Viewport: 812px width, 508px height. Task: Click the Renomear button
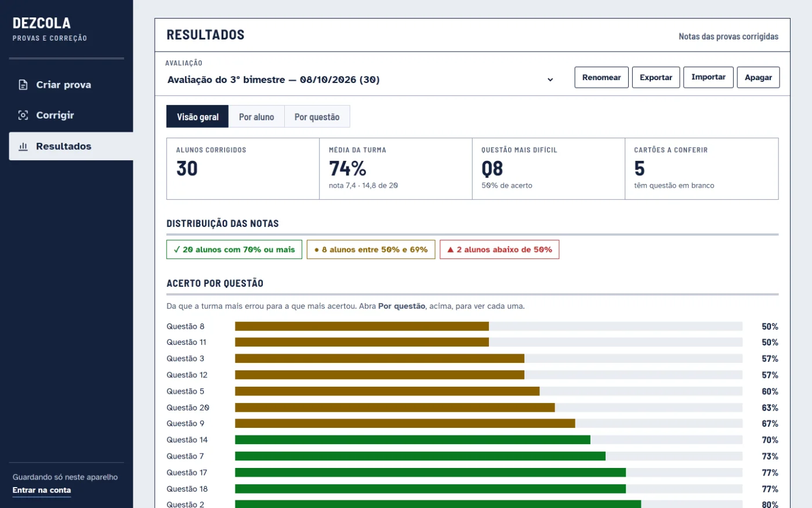tap(601, 77)
